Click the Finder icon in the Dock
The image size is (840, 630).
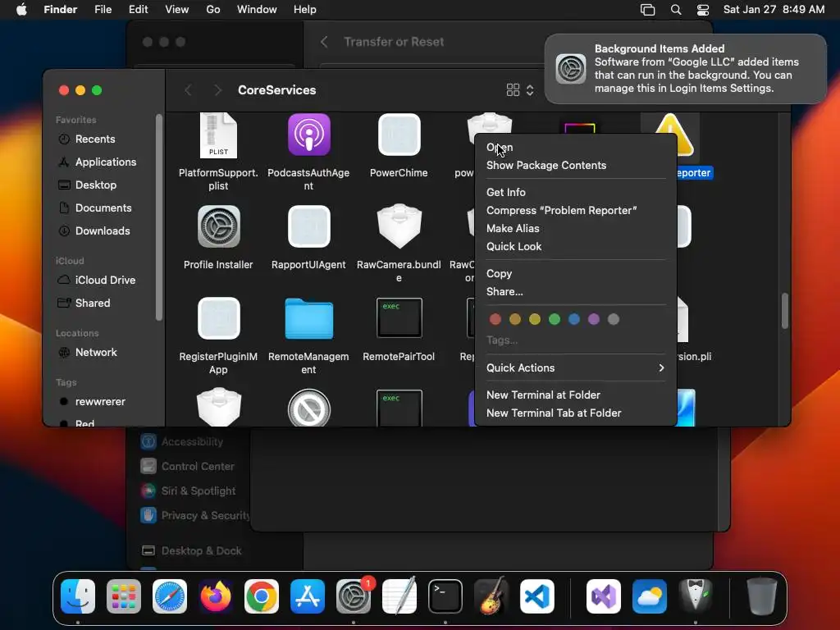(x=78, y=596)
